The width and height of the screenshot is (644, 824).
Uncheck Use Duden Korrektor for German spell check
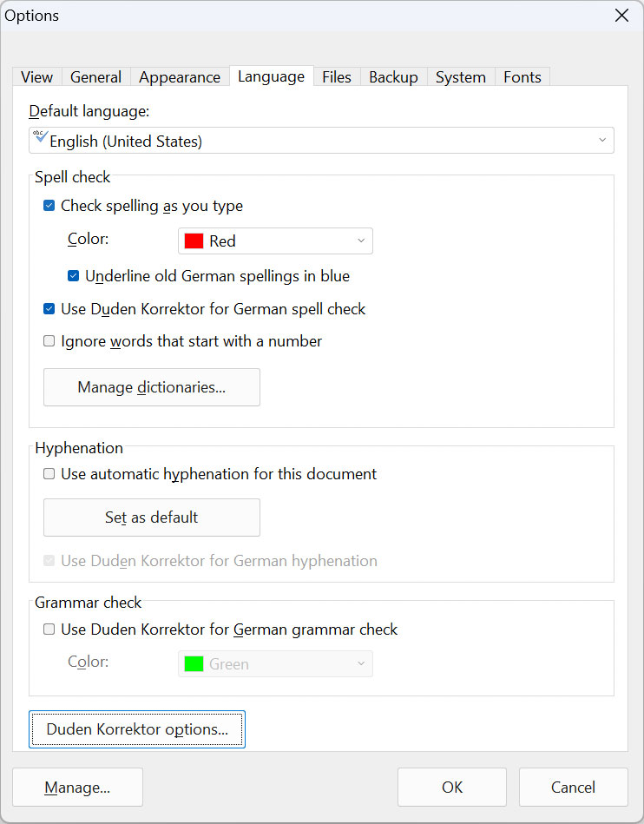click(49, 309)
